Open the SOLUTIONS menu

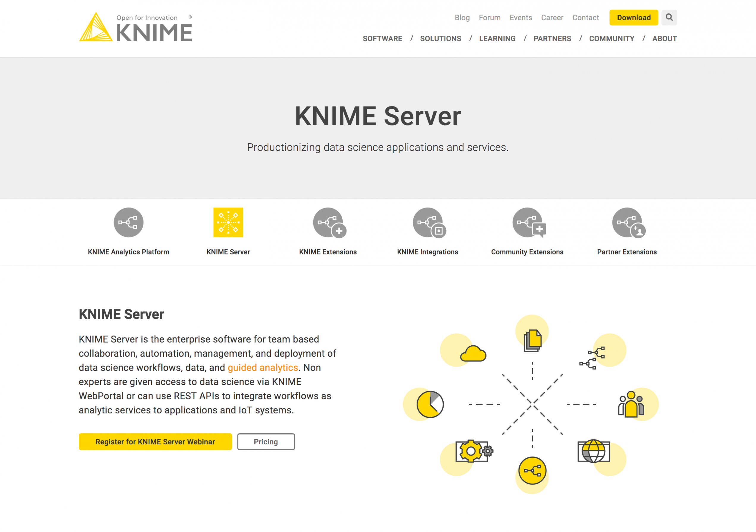441,39
